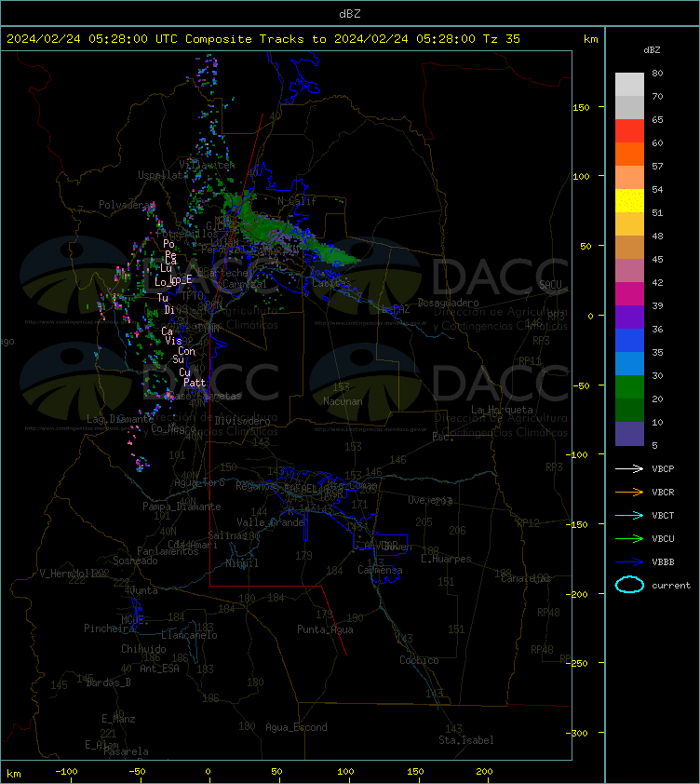Click the Pampa_Diamante place label
The height and width of the screenshot is (784, 700).
(x=182, y=507)
